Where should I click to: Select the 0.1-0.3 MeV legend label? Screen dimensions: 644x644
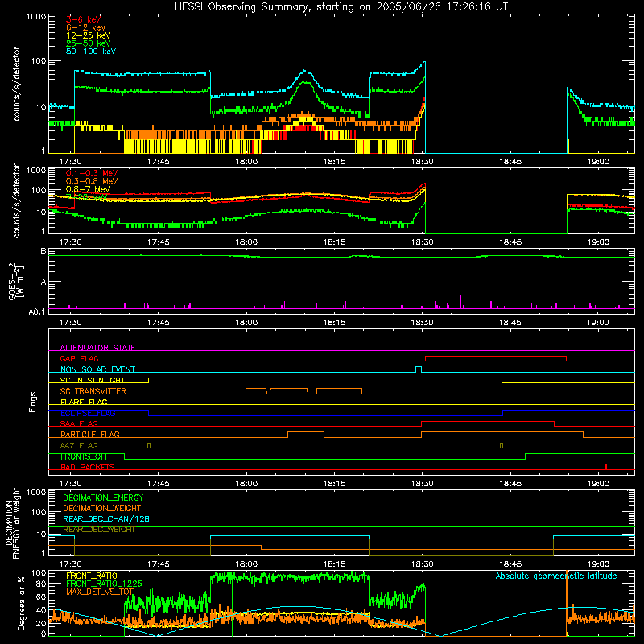(x=92, y=173)
